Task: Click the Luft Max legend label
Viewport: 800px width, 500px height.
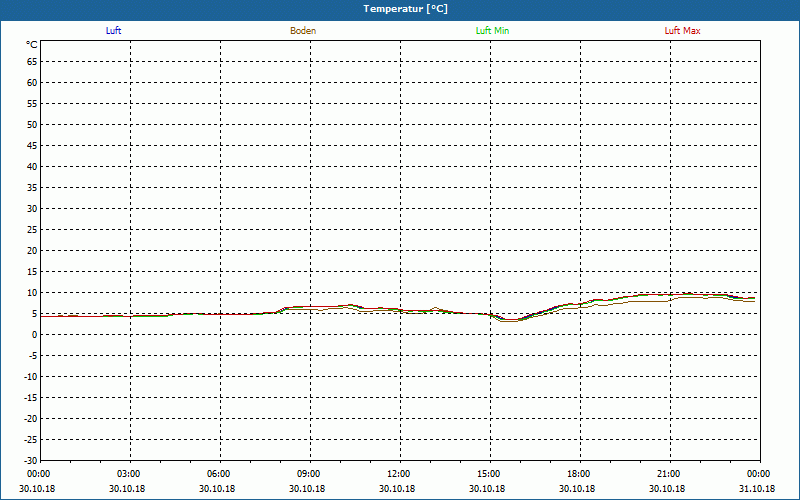Action: click(682, 31)
